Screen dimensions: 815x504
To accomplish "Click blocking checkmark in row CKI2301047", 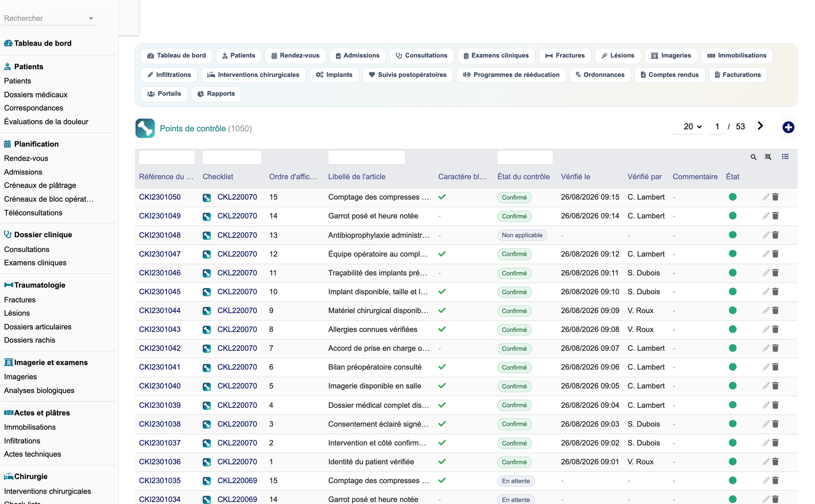I will tap(442, 254).
